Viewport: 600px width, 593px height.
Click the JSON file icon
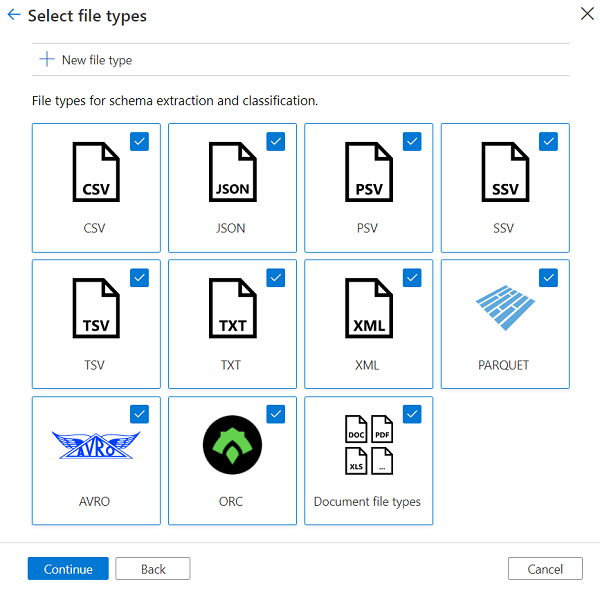point(233,172)
